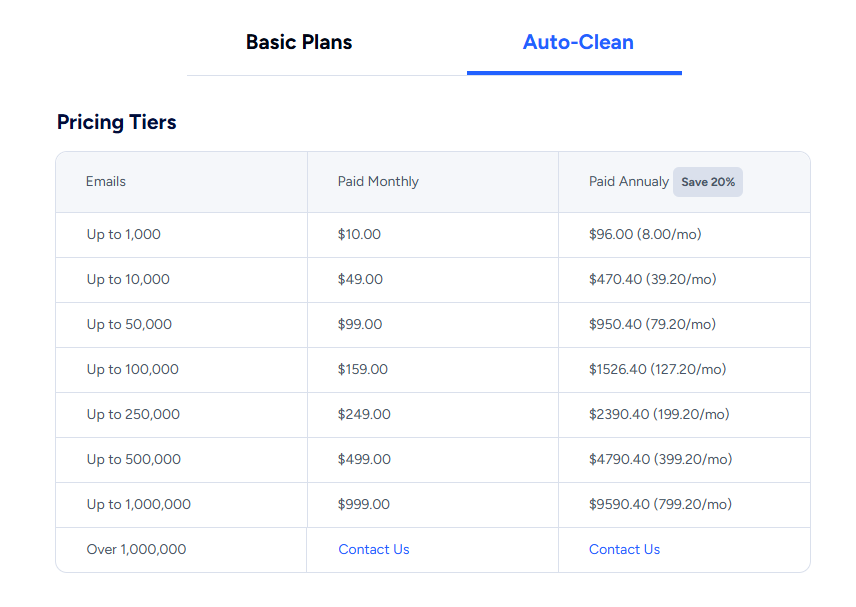Screen dimensions: 856x607
Task: Click the $999.00 monthly price
Action: click(x=364, y=504)
